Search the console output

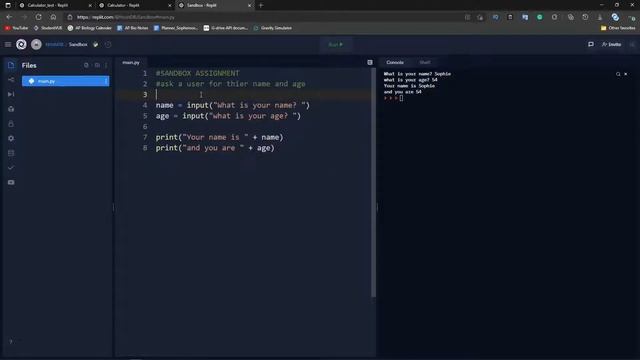[x=618, y=74]
